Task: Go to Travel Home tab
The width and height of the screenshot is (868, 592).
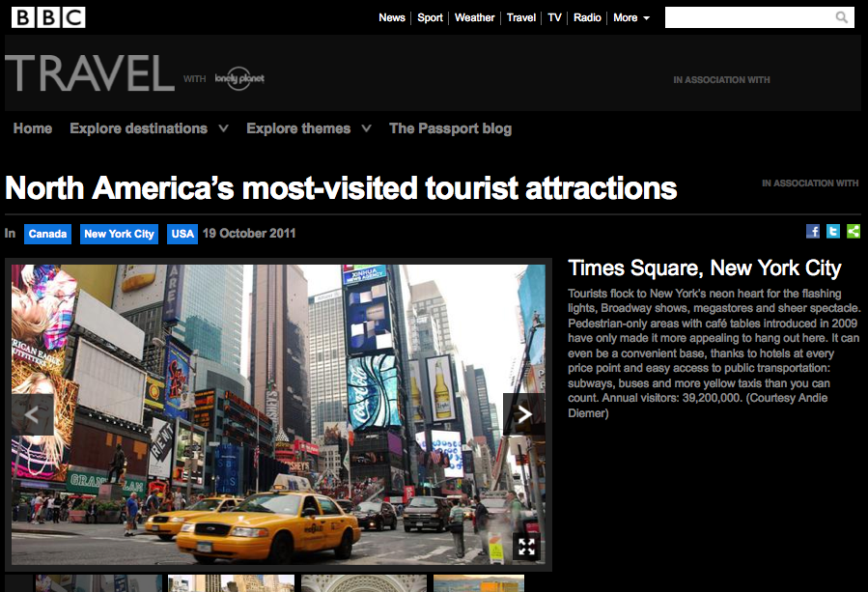Action: (33, 128)
